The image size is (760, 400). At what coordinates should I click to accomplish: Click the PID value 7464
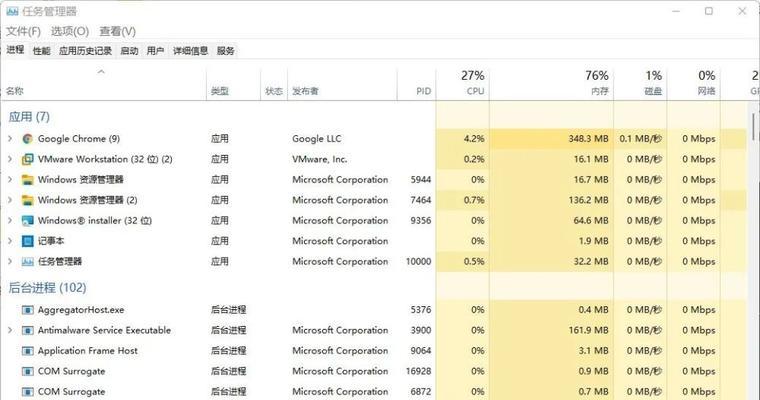420,200
